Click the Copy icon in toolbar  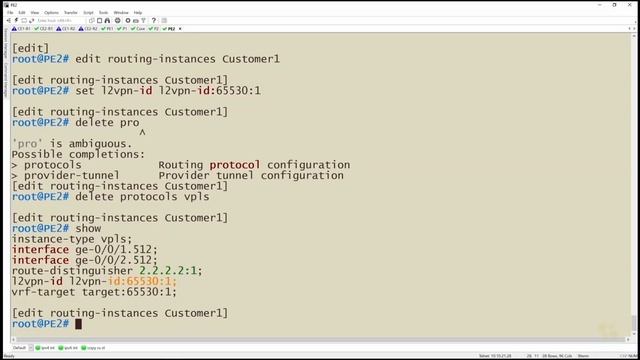pyautogui.click(x=91, y=20)
